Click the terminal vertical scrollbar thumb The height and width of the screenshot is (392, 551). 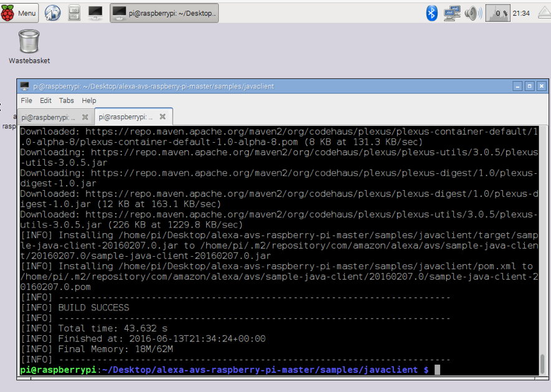click(x=543, y=365)
